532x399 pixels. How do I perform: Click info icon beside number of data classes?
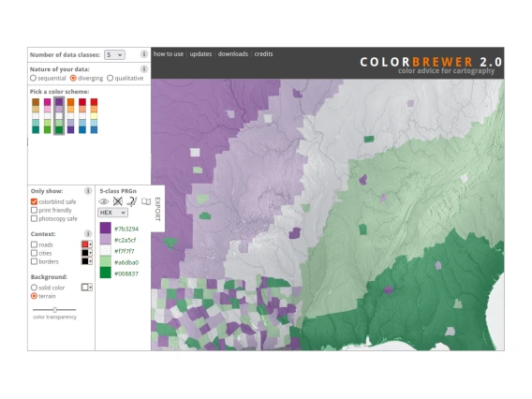[x=144, y=54]
